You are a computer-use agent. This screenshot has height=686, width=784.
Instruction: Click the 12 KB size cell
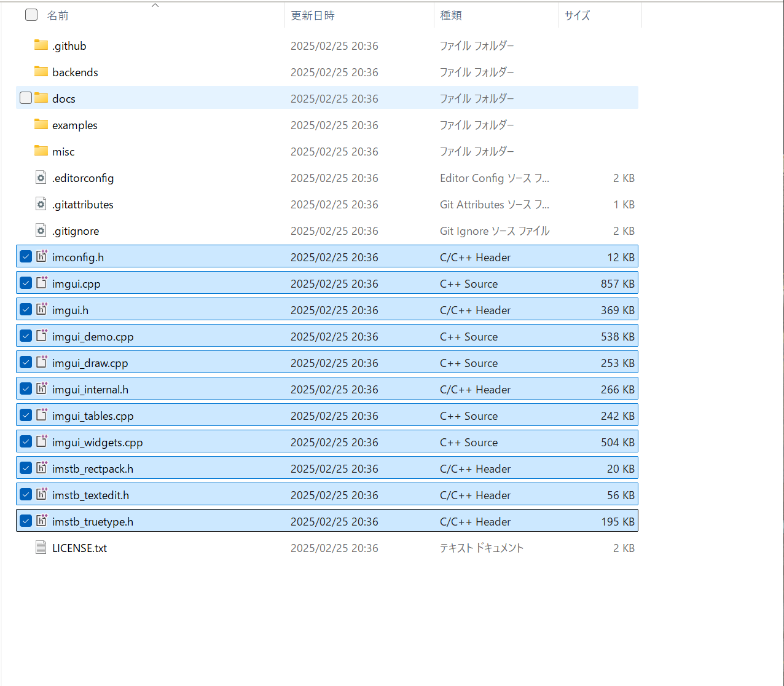click(x=621, y=258)
